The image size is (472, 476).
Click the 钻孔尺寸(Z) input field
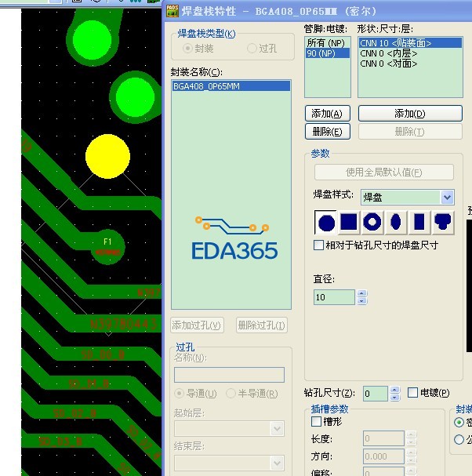click(x=376, y=394)
